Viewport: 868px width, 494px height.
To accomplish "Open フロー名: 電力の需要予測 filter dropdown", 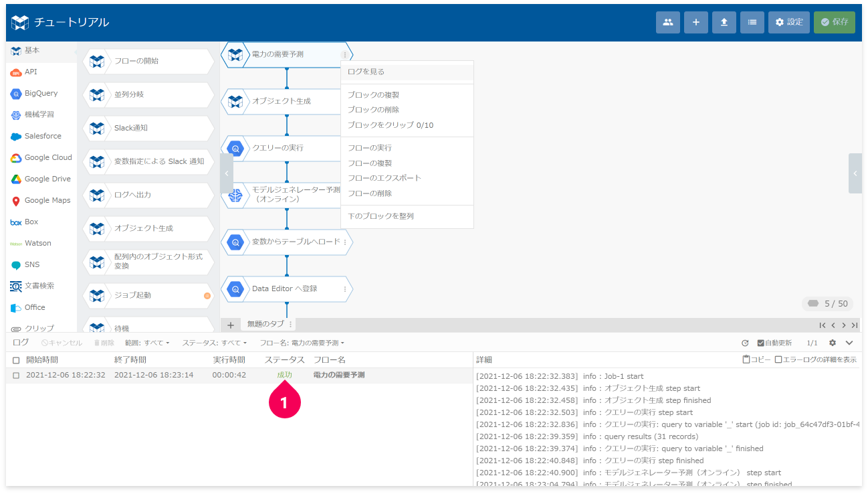I will click(x=302, y=343).
